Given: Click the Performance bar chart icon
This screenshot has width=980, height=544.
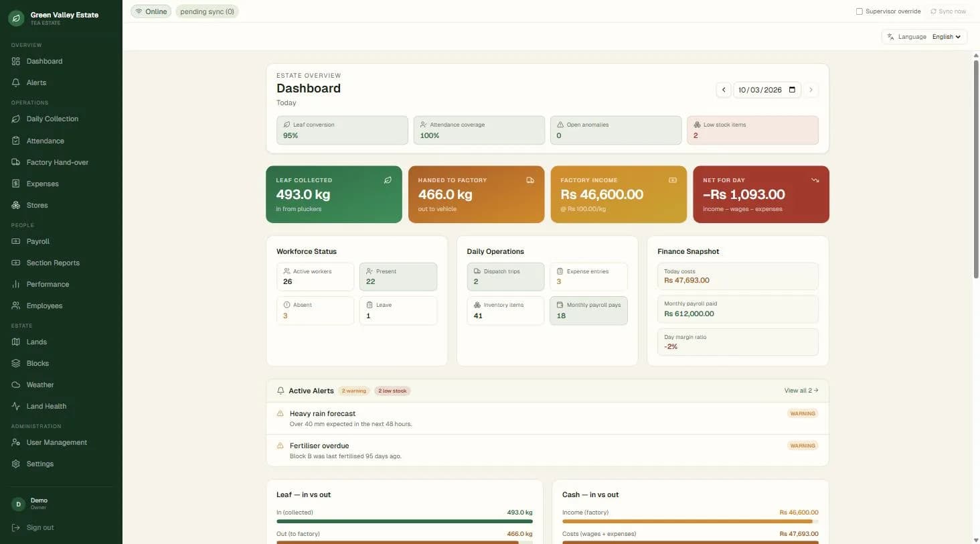Looking at the screenshot, I should tap(16, 284).
